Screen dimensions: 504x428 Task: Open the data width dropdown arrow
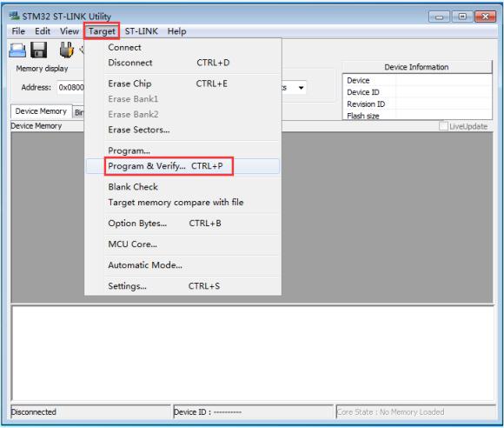click(301, 88)
